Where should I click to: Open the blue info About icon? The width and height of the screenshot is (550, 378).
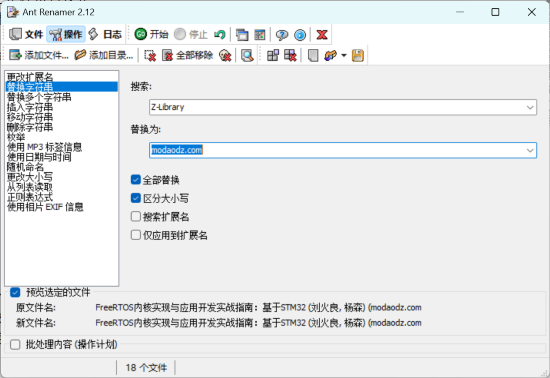coord(300,34)
